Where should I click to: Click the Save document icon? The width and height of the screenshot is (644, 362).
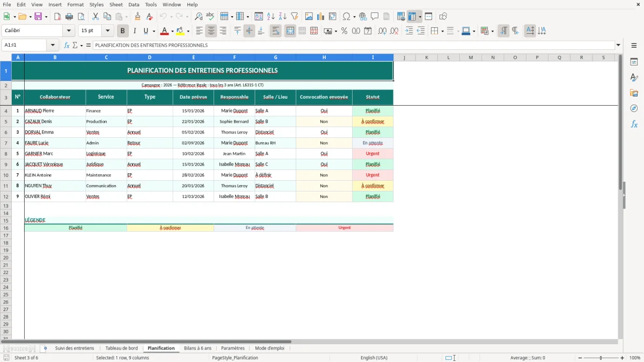point(38,17)
